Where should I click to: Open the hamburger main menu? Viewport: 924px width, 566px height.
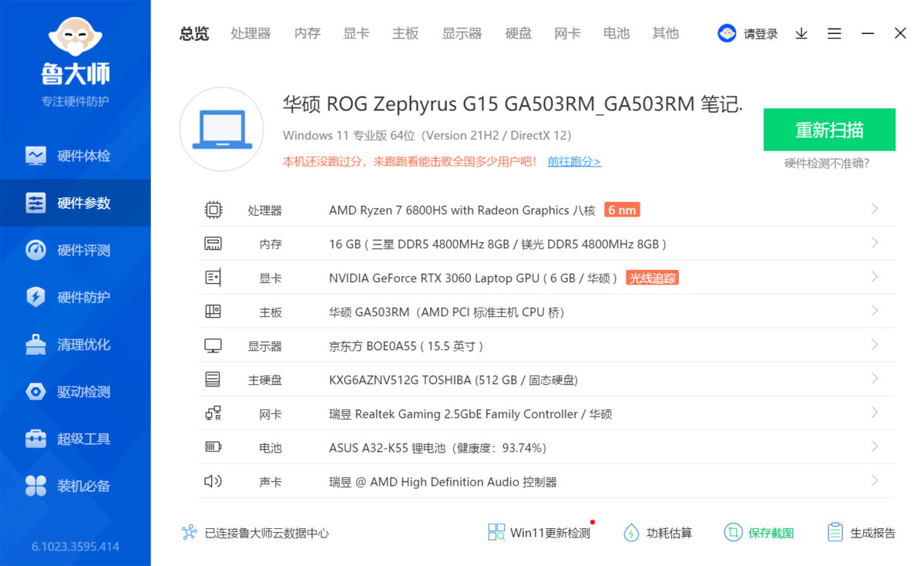(835, 34)
